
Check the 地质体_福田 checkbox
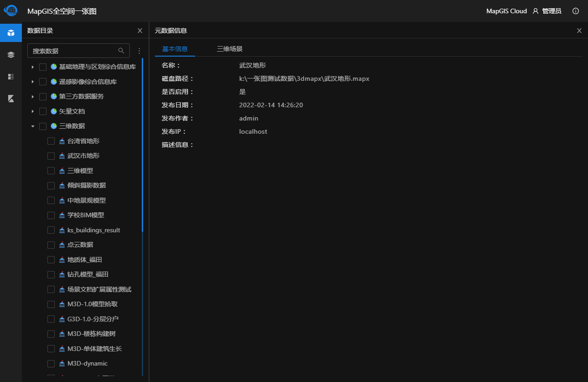point(51,260)
